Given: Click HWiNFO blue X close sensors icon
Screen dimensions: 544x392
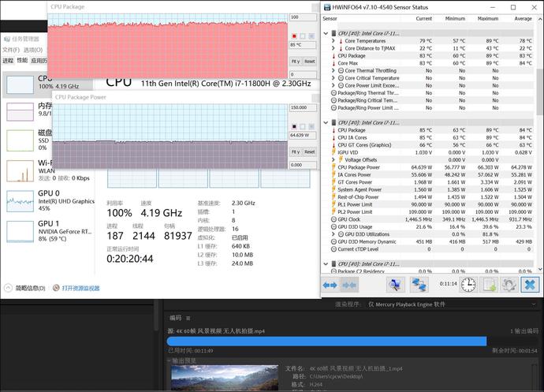Looking at the screenshot, I should point(530,285).
